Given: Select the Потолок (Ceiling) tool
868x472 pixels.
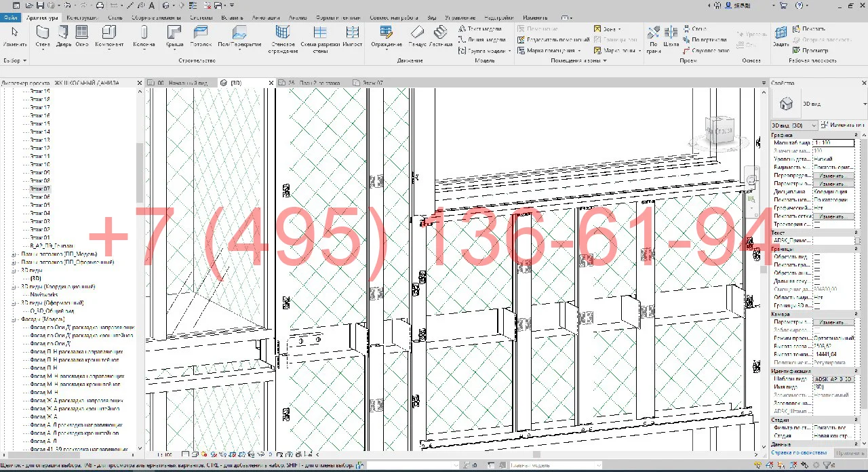Looking at the screenshot, I should (x=201, y=36).
